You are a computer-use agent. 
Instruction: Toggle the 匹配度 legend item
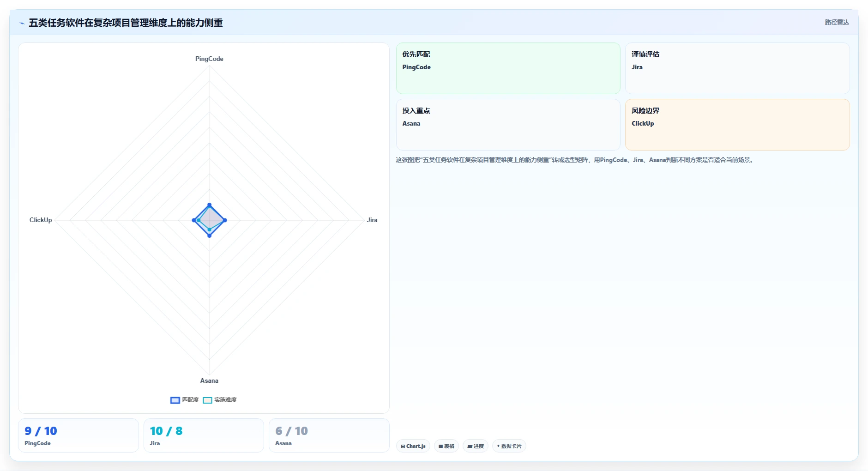[185, 400]
